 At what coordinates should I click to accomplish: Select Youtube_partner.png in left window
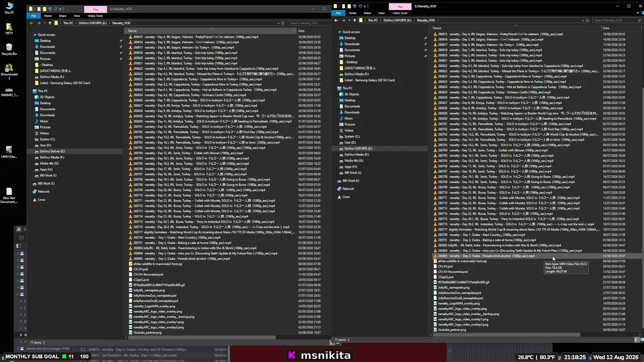tap(147, 332)
